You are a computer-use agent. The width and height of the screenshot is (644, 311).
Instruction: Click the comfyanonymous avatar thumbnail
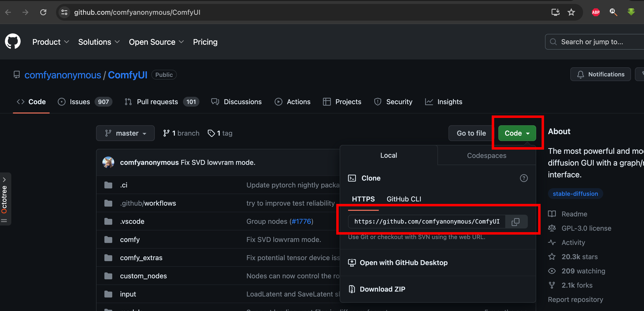(108, 162)
